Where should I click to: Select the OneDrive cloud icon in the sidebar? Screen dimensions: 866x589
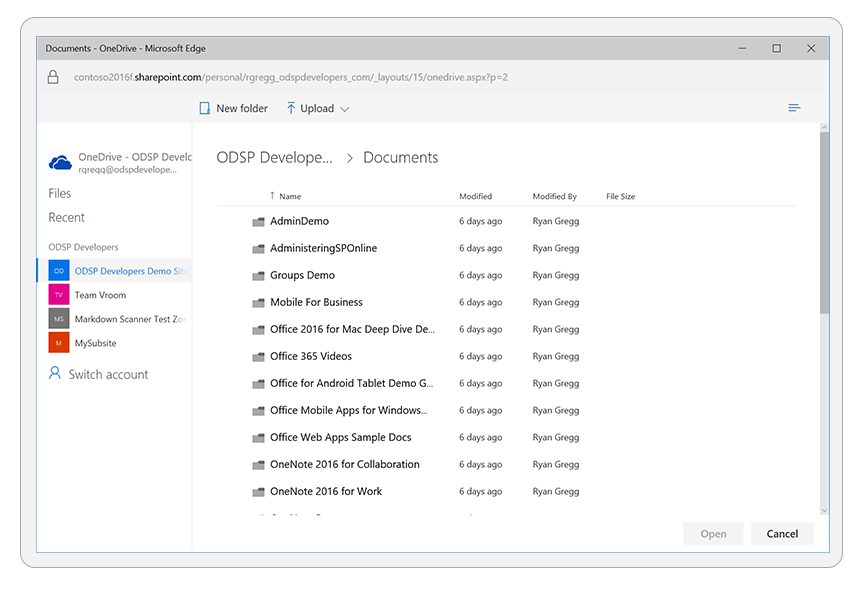tap(59, 160)
